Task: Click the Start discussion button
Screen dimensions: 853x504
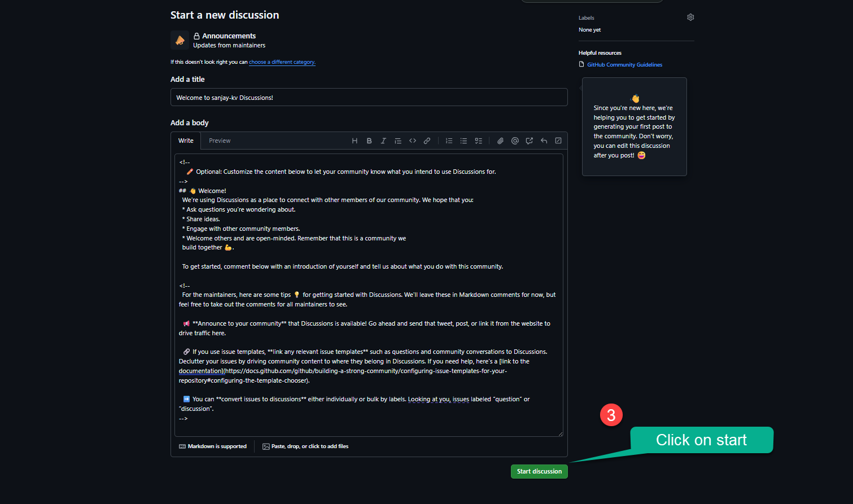Action: (x=539, y=471)
